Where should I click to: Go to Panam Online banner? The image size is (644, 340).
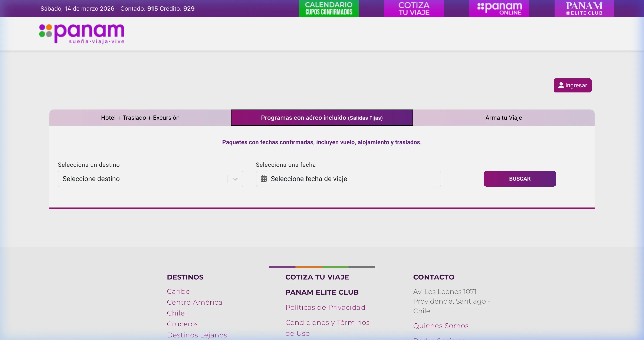(499, 9)
